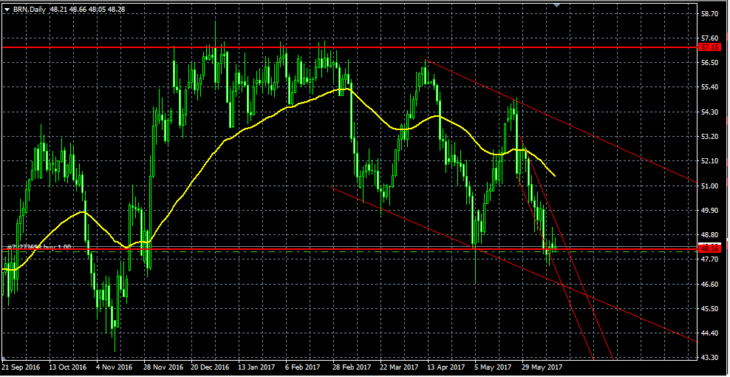
Task: Grab the grey chart shift triangle marker
Action: click(556, 6)
